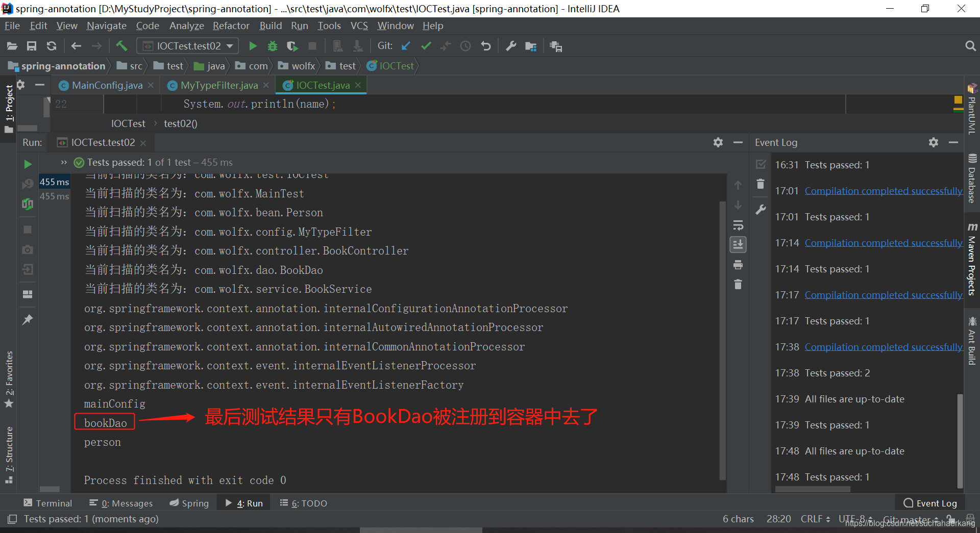This screenshot has height=533, width=980.
Task: Open the Refactor menu
Action: click(x=231, y=26)
